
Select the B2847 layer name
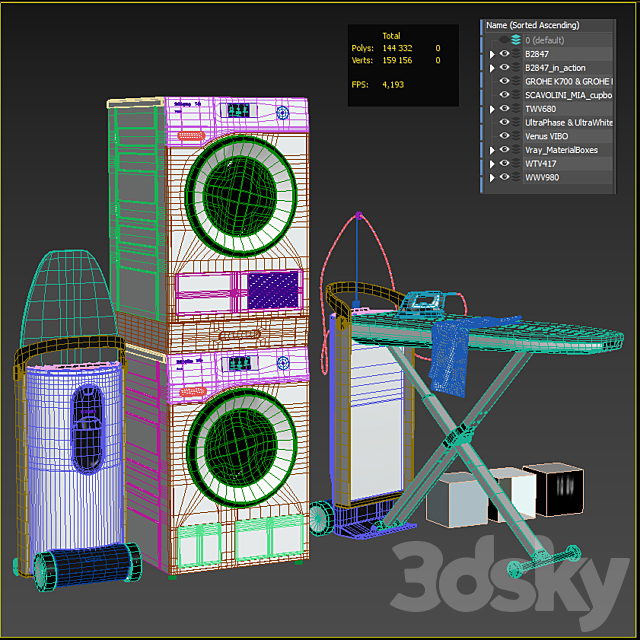537,54
